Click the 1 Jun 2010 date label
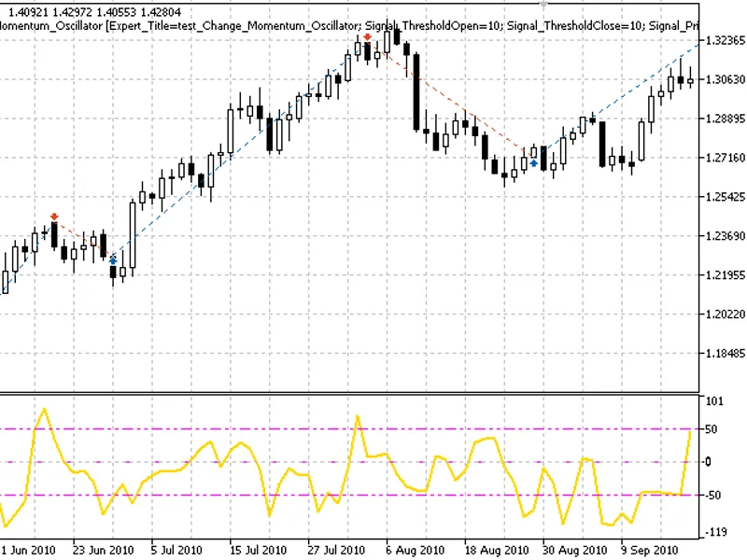This screenshot has width=747, height=560. 28,550
